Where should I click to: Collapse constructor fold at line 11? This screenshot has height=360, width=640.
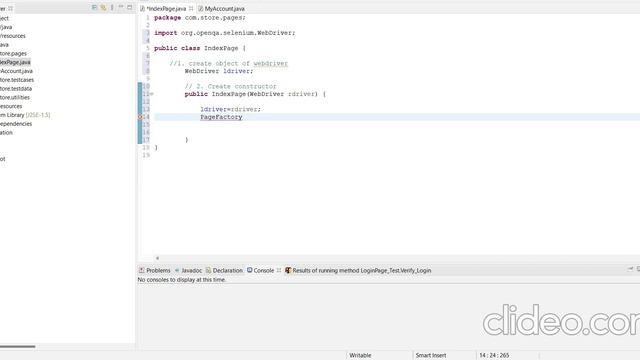[152, 94]
